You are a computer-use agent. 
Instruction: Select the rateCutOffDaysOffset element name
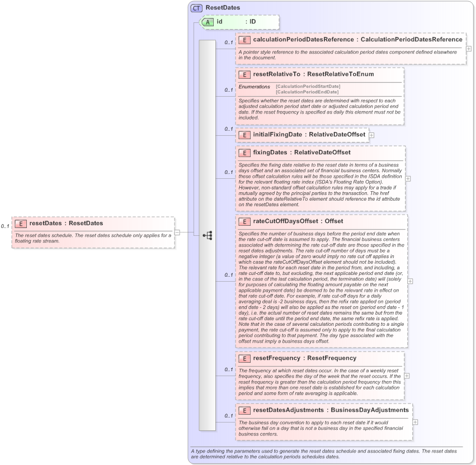pyautogui.click(x=285, y=221)
